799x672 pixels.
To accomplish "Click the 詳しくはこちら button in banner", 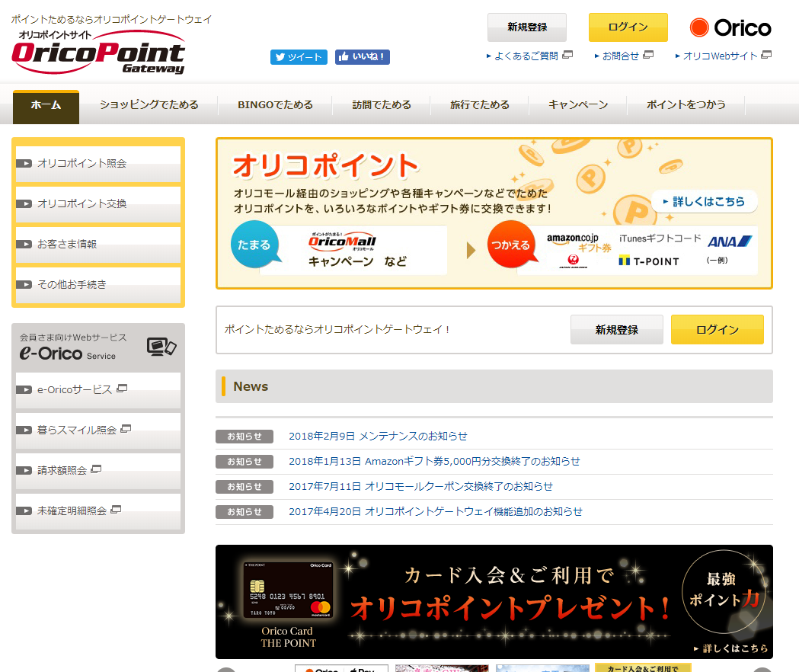I will click(704, 202).
